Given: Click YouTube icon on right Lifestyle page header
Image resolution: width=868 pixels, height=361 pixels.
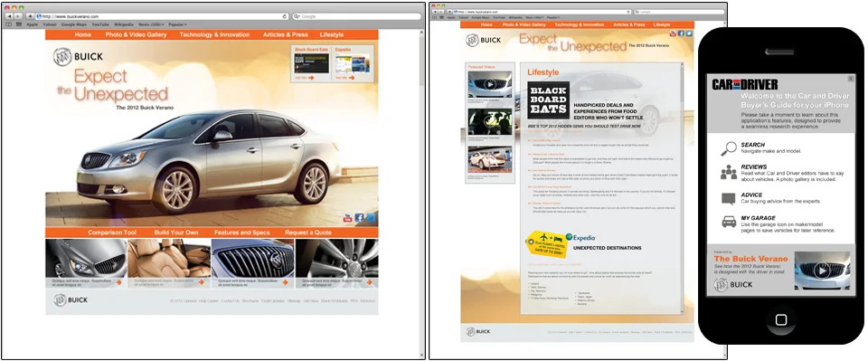Looking at the screenshot, I should (x=673, y=33).
